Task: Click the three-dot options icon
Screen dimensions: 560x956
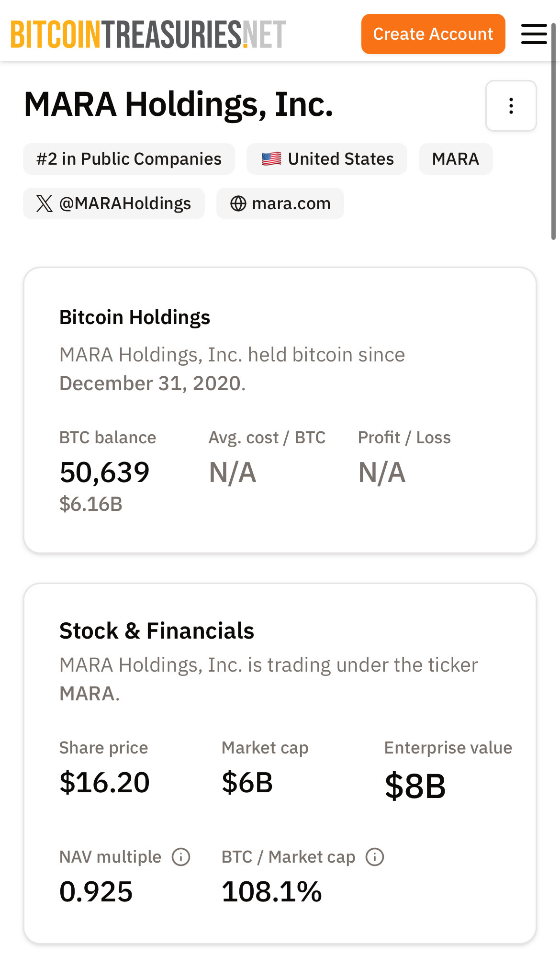Action: tap(511, 106)
